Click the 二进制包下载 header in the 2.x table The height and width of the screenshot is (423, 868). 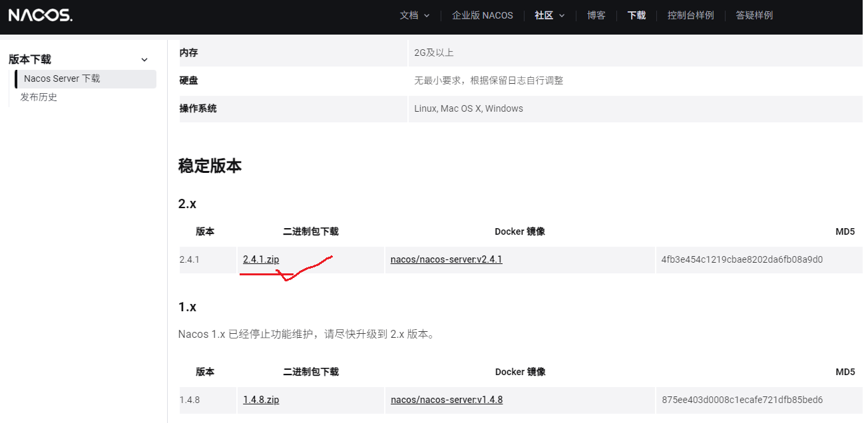(311, 231)
